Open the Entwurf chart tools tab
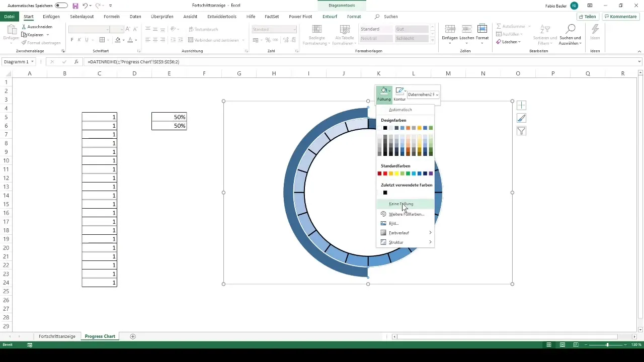Viewport: 644px width, 362px height. point(330,17)
